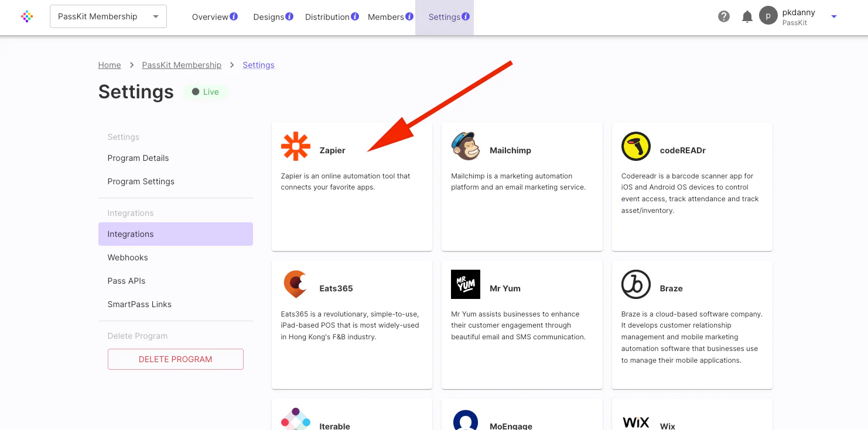Click the Zapier card title text

tap(332, 150)
